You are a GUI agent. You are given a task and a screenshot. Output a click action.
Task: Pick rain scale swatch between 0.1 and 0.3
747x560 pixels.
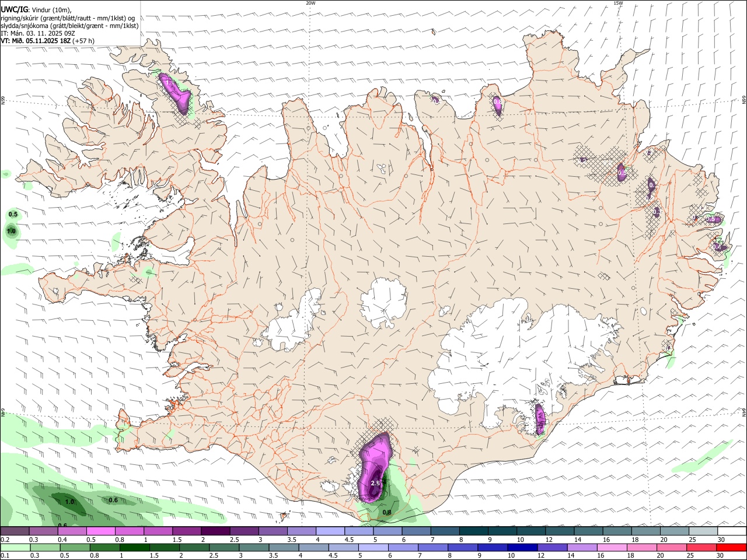(x=15, y=547)
